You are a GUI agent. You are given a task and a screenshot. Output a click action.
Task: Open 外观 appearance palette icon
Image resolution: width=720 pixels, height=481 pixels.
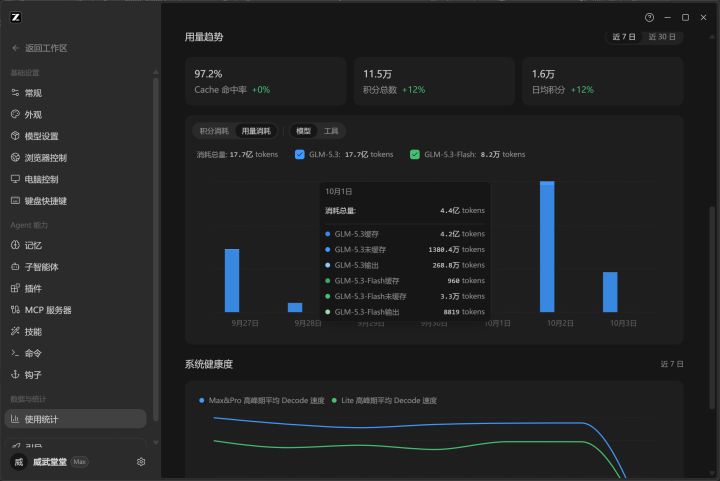coord(15,114)
